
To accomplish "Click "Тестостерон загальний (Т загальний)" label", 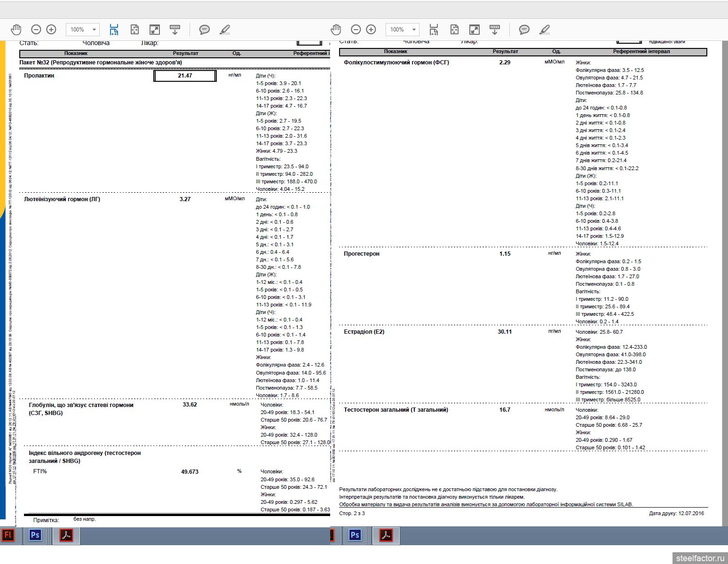I will [396, 410].
